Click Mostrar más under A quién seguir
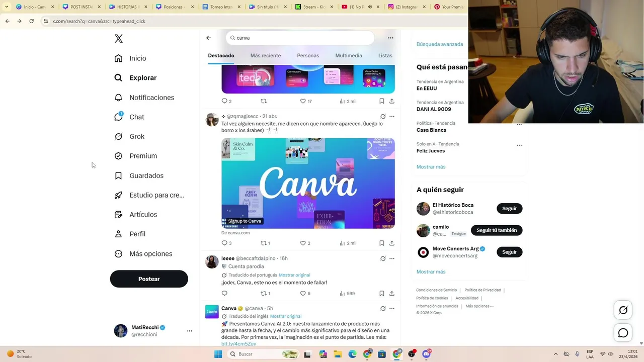The height and width of the screenshot is (362, 644). point(431,272)
